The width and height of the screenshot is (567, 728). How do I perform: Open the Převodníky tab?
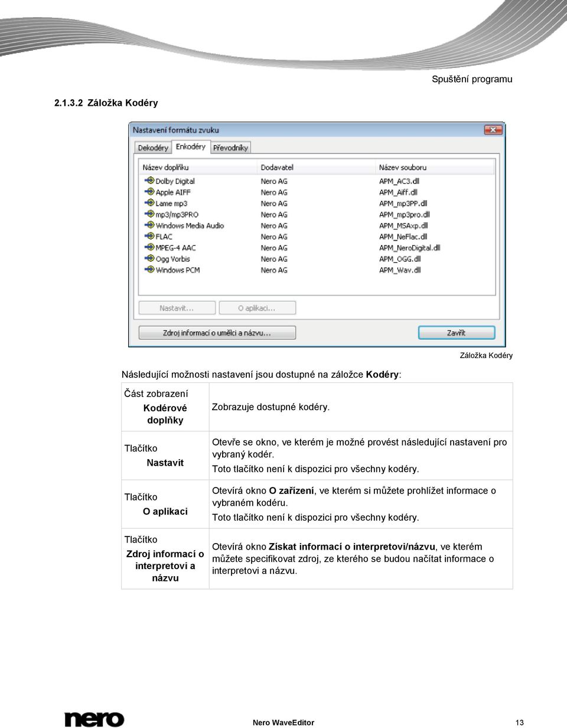click(x=231, y=148)
